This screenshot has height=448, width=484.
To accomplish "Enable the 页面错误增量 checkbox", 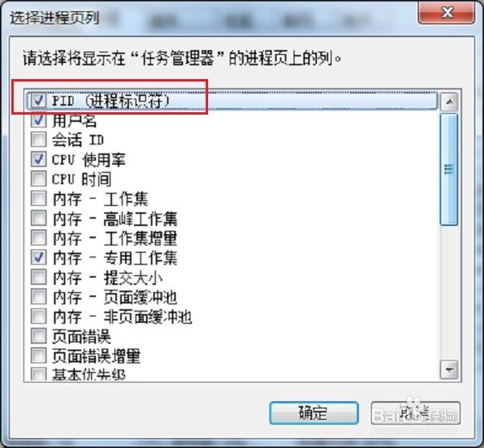I will 39,355.
